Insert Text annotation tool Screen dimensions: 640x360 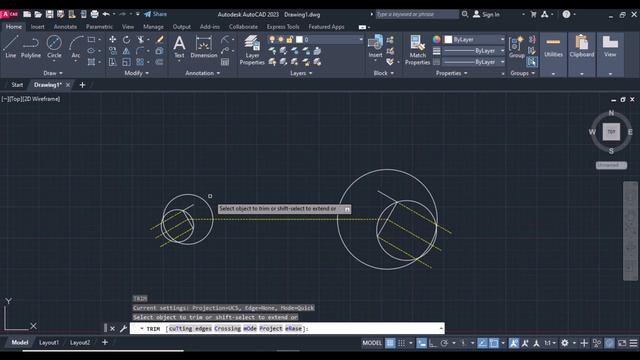(179, 47)
